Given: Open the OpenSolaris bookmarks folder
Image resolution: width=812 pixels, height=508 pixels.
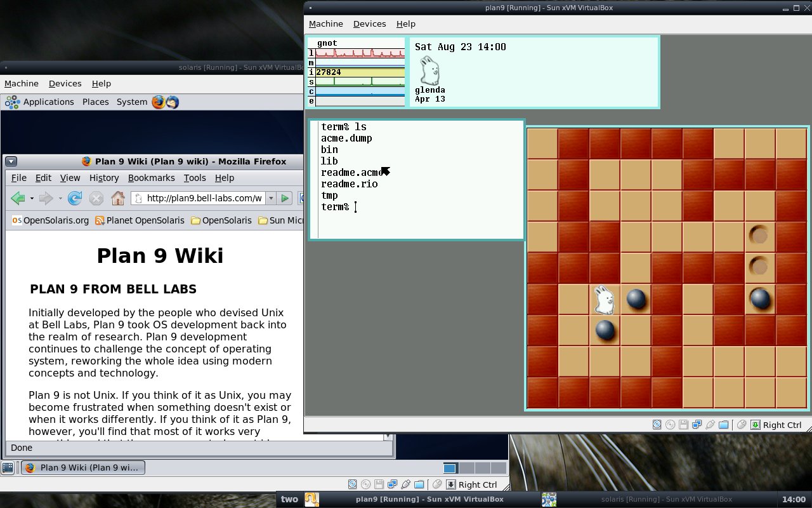Looking at the screenshot, I should 221,220.
